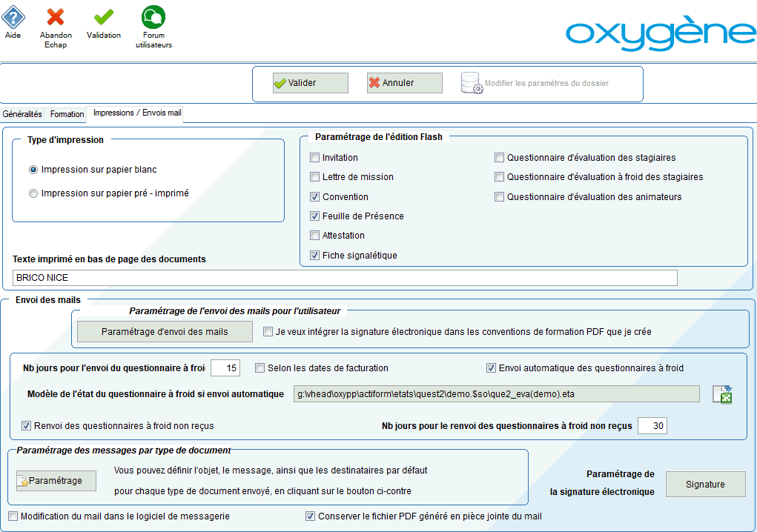Uncheck Renvoi des questionnaires à froid non reçus
Image resolution: width=757 pixels, height=532 pixels.
coord(26,426)
